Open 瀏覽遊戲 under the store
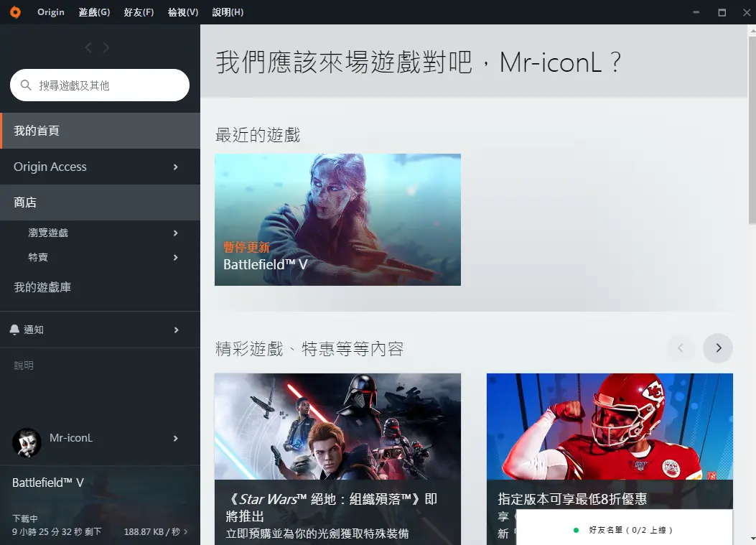 point(101,233)
